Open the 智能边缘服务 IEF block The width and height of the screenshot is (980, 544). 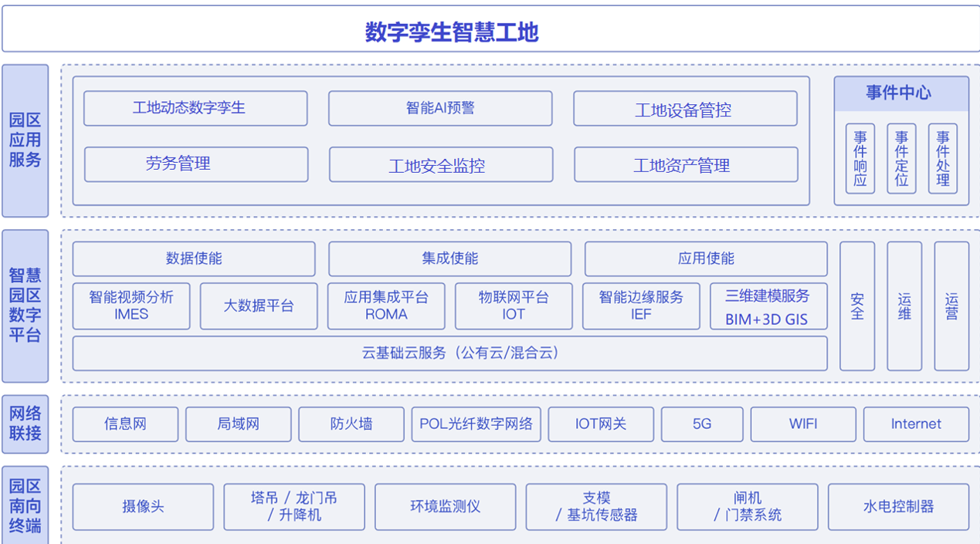[641, 306]
